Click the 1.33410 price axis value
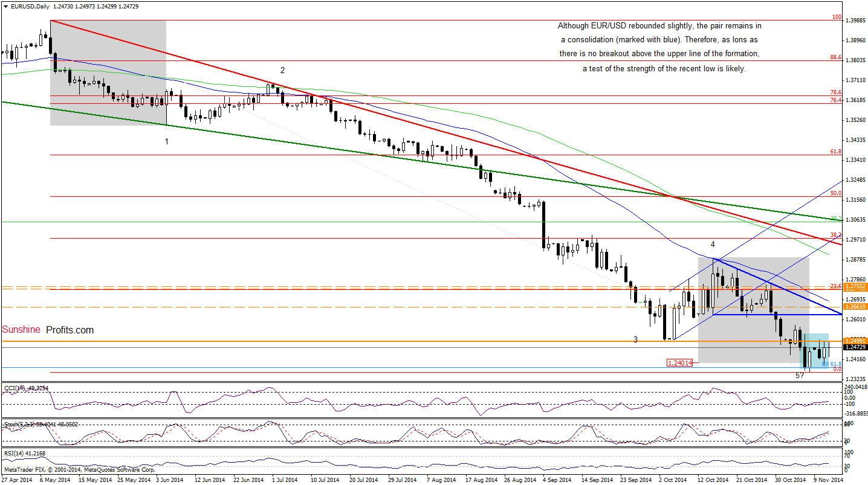868x485 pixels. (855, 160)
